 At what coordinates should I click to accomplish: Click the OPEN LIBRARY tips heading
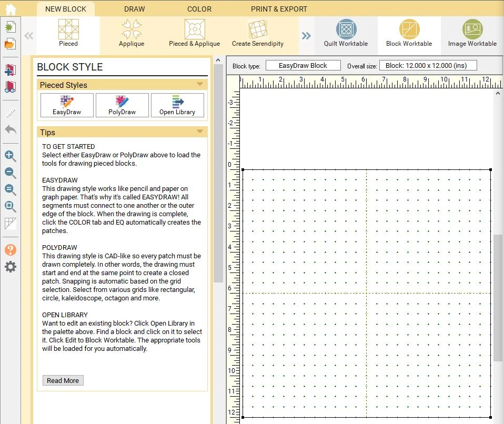click(x=65, y=315)
